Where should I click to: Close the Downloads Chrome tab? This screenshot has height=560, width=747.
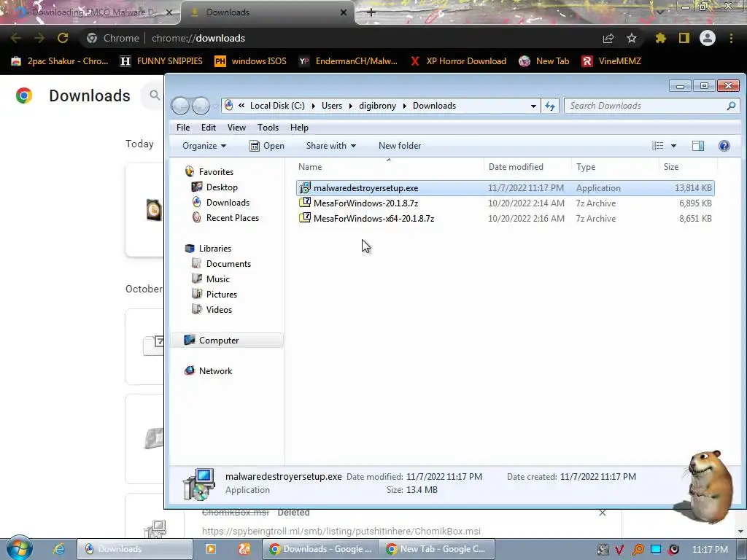[x=344, y=12]
